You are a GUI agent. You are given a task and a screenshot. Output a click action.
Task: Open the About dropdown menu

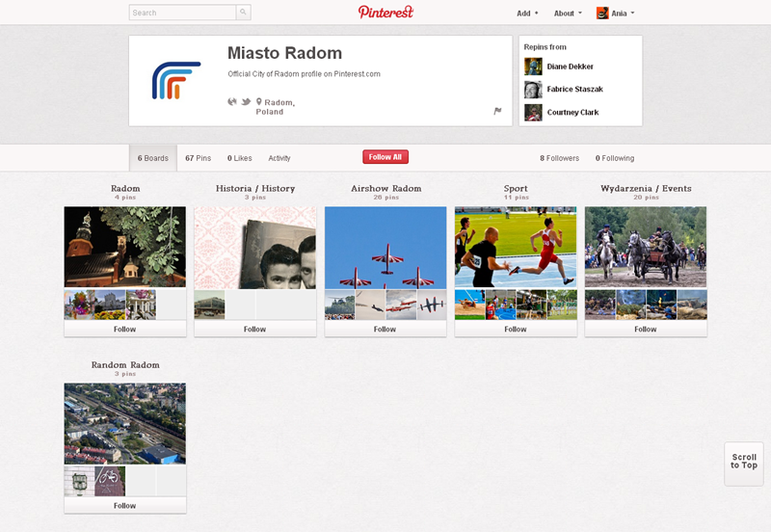[568, 13]
